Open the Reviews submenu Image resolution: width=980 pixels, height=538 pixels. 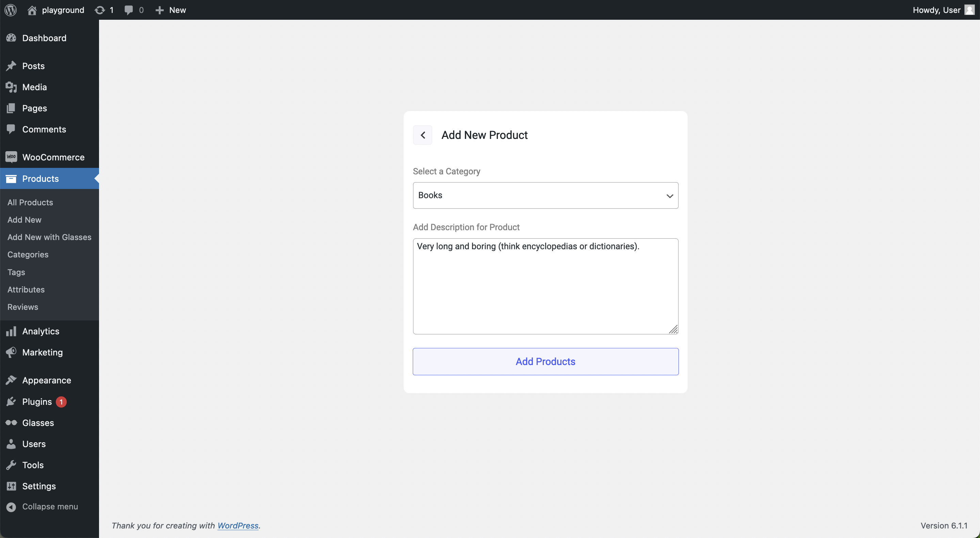click(x=23, y=307)
